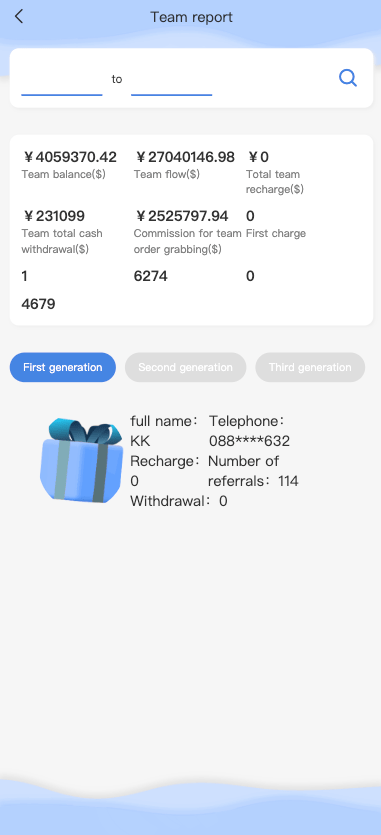Viewport: 381px width, 835px height.
Task: Tap the Team balance amount 4059370.42
Action: (x=69, y=157)
